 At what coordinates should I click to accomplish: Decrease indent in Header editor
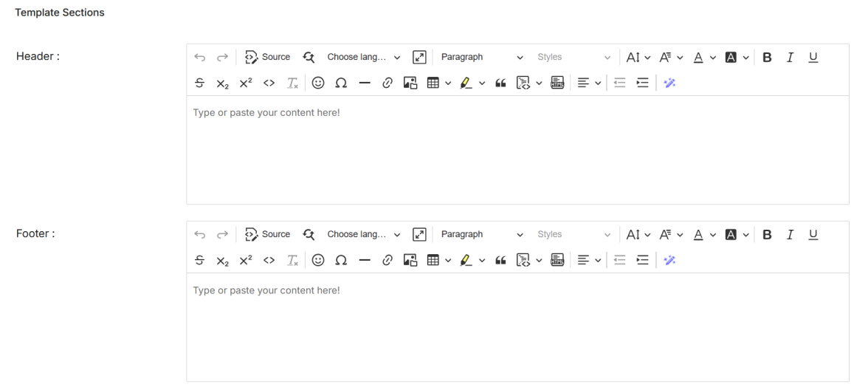click(x=619, y=83)
